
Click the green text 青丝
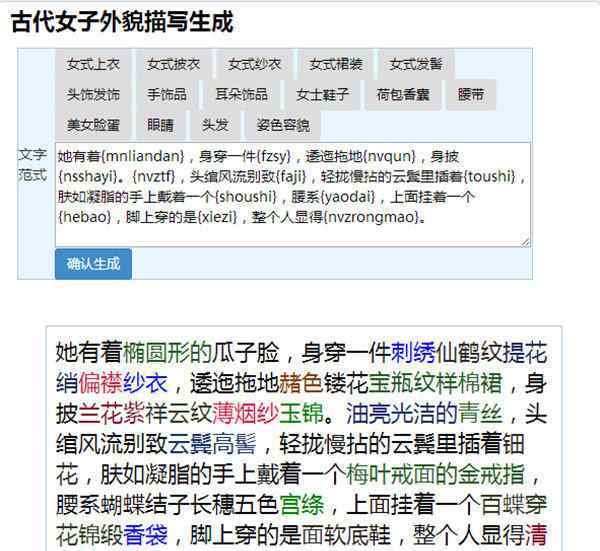(x=480, y=414)
